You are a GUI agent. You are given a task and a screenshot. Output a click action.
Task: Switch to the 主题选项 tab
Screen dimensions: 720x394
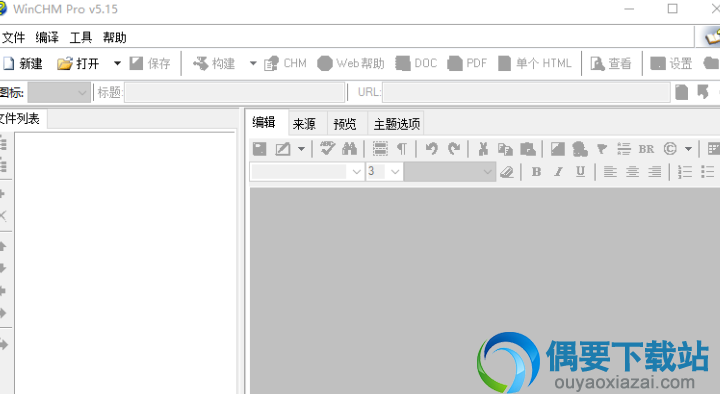[397, 124]
